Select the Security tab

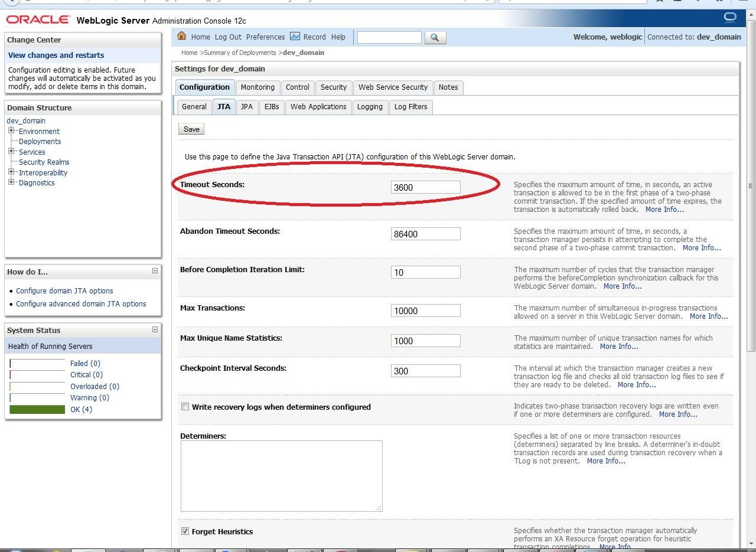tap(334, 87)
